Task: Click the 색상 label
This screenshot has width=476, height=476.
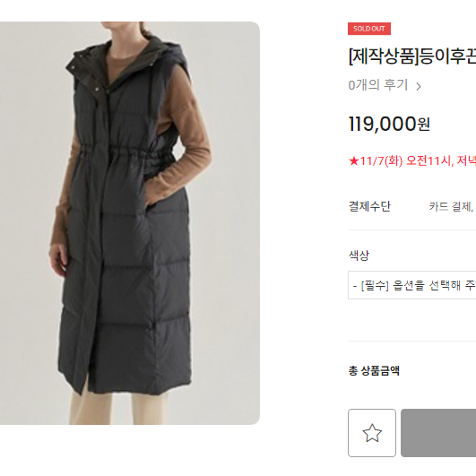Action: point(359,255)
